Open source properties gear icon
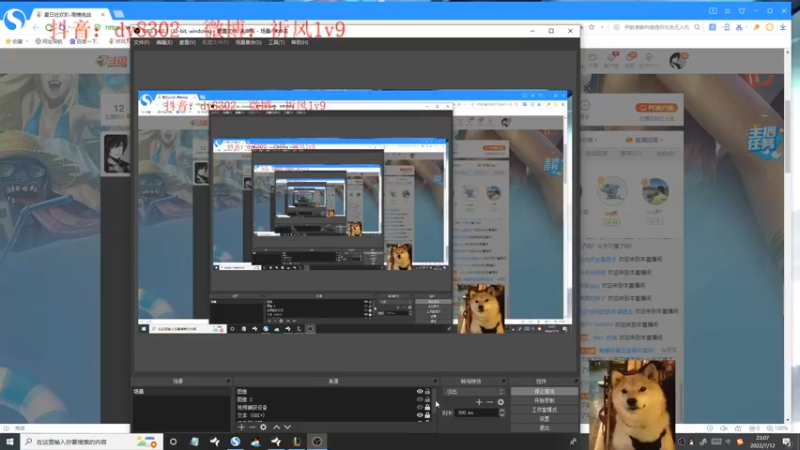The width and height of the screenshot is (800, 450). pos(263,427)
